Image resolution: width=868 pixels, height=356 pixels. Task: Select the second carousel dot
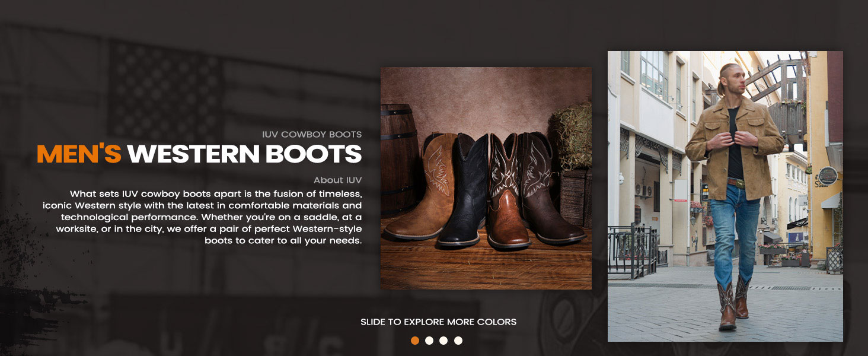pos(429,341)
